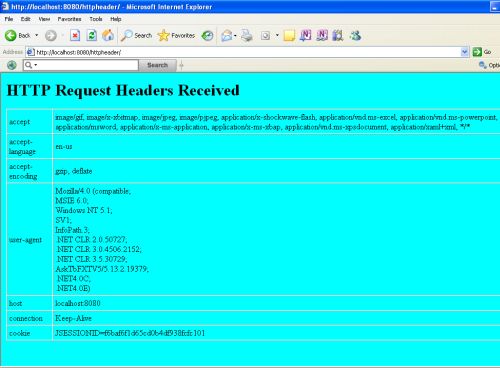Click the JSESSIONID cookie value

coord(130,333)
